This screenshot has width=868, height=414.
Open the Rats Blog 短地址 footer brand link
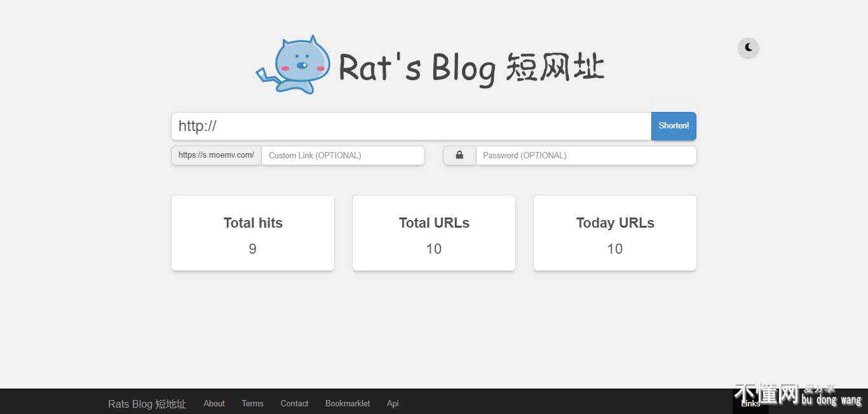coord(147,404)
